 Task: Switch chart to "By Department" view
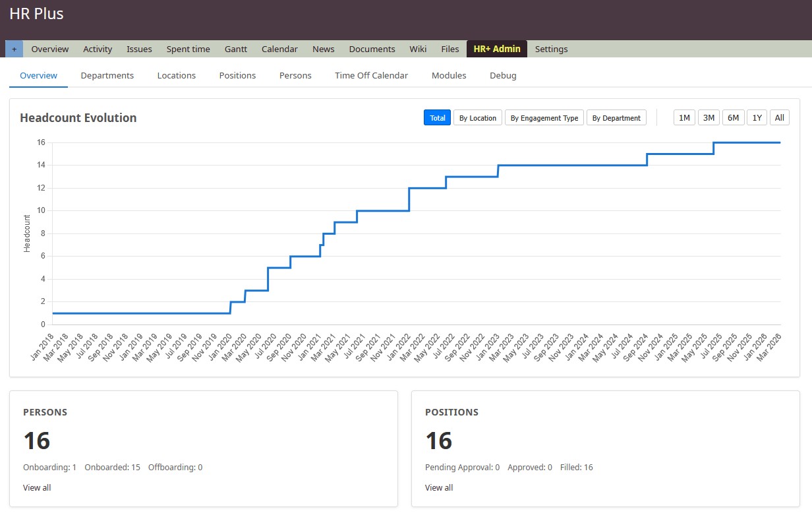(x=616, y=117)
